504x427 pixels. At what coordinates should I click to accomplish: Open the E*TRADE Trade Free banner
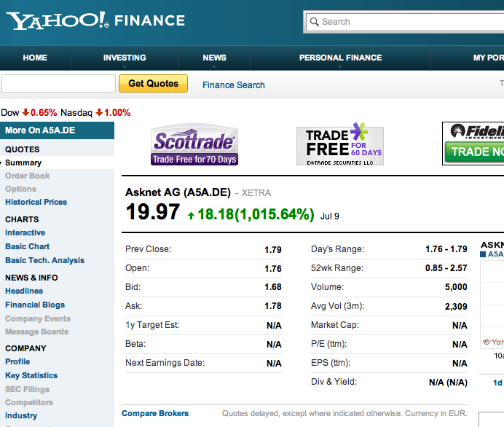pyautogui.click(x=339, y=144)
